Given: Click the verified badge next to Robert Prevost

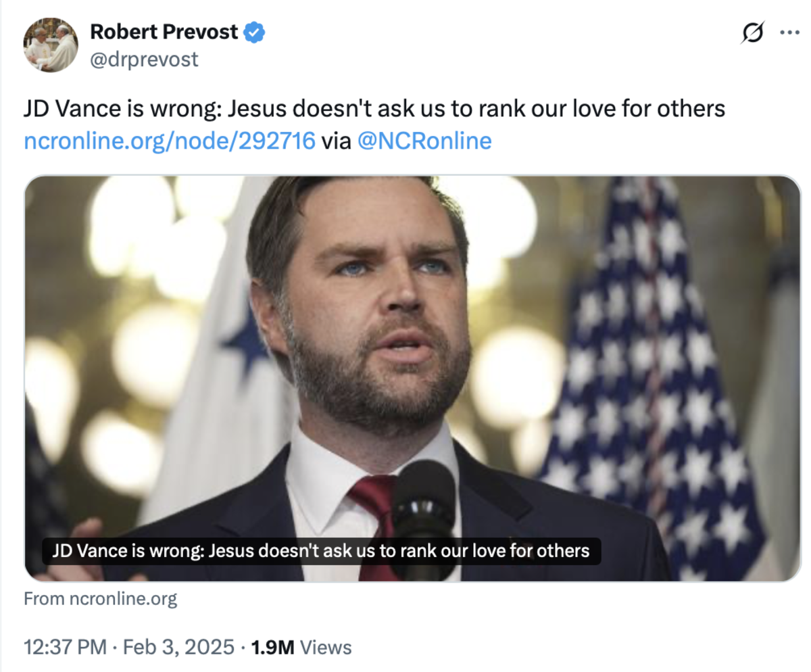Looking at the screenshot, I should pyautogui.click(x=253, y=31).
